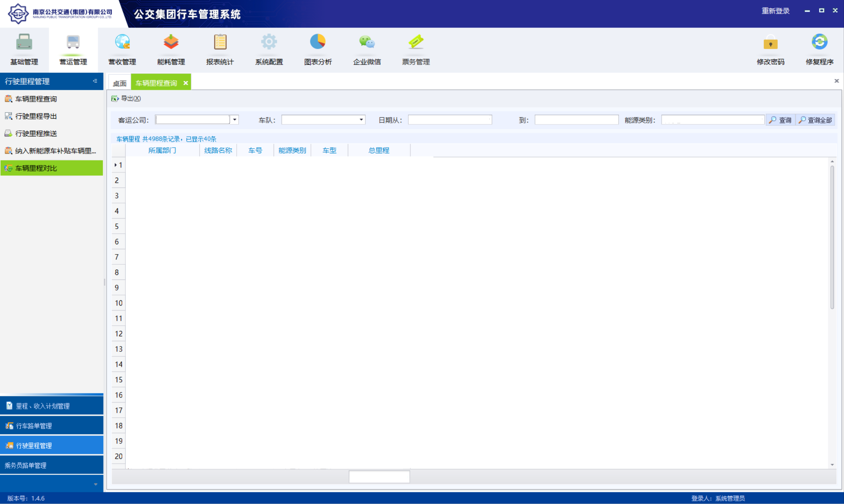The image size is (844, 504).
Task: Switch to the 桌面 tab
Action: pyautogui.click(x=119, y=82)
